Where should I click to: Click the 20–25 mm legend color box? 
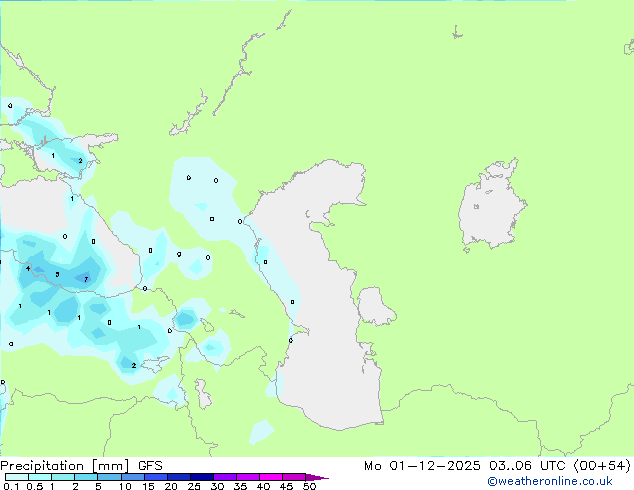(179, 477)
